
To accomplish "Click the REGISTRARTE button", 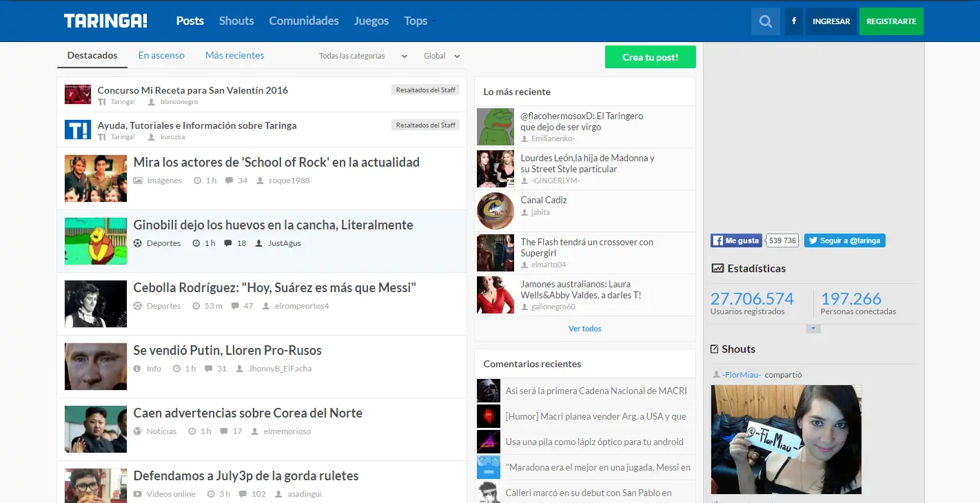I will click(x=891, y=21).
